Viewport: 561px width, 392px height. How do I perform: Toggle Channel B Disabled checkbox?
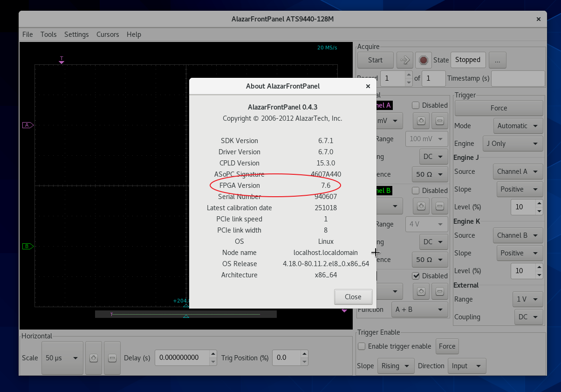tap(416, 191)
